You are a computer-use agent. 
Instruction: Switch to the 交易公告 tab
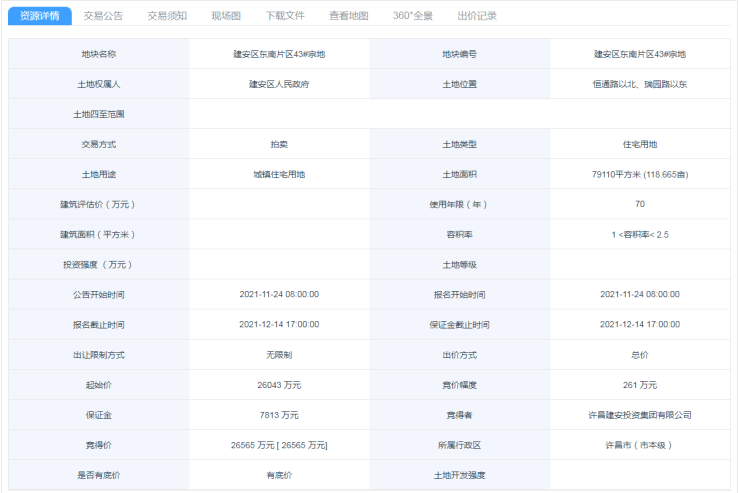click(103, 16)
